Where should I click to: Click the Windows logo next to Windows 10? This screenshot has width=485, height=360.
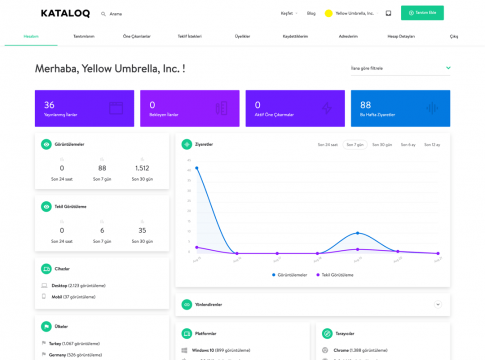[x=184, y=350]
